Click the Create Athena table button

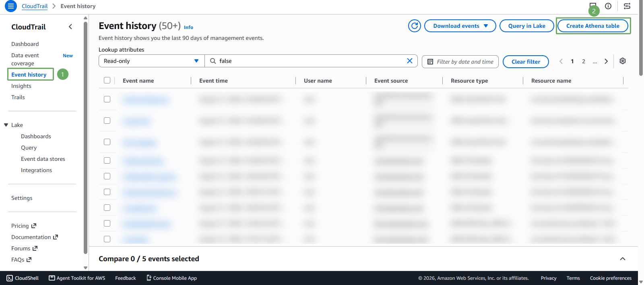click(593, 26)
